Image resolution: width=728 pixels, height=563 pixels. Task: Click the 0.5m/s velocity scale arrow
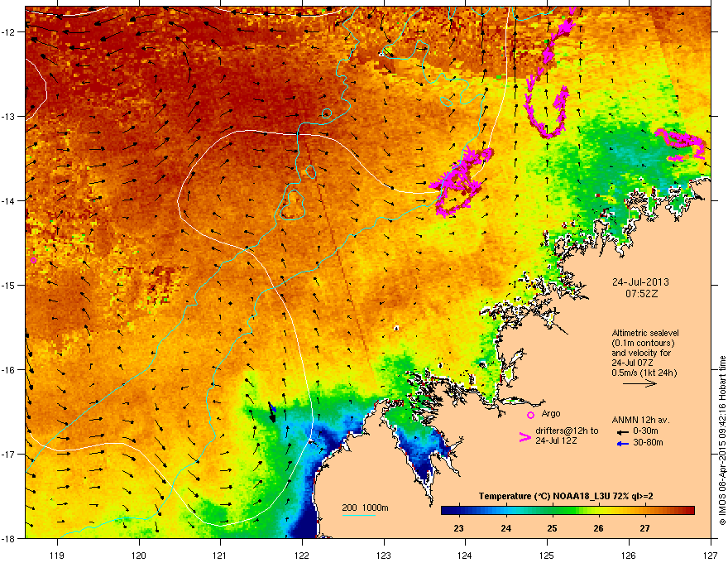639,383
